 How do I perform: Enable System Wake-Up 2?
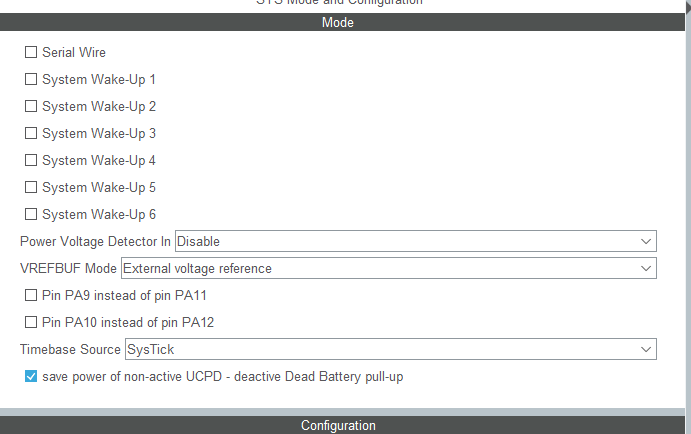31,106
